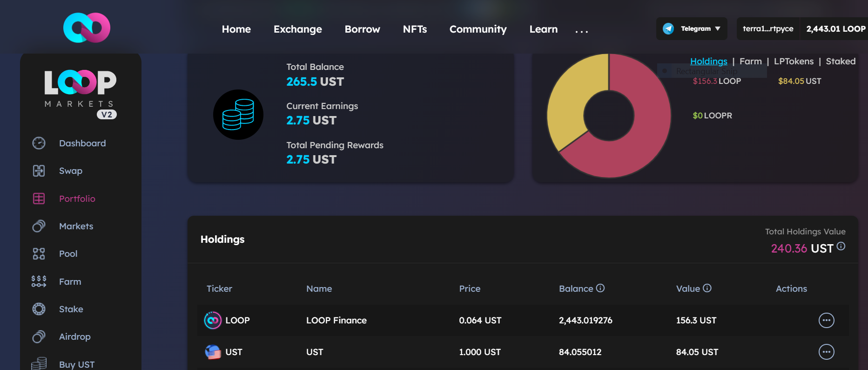
Task: Click the Name column header
Action: 319,288
